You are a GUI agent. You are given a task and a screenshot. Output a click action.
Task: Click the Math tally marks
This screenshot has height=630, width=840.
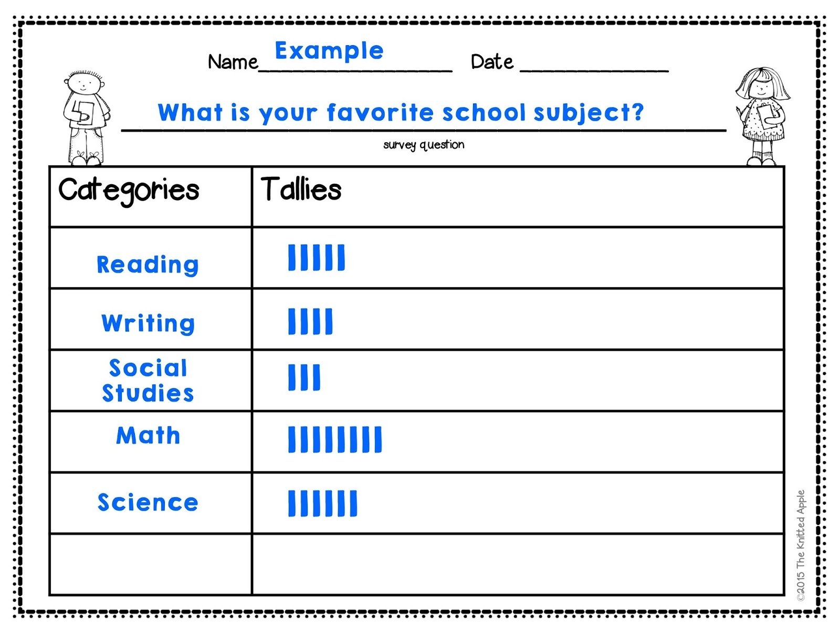[x=335, y=440]
